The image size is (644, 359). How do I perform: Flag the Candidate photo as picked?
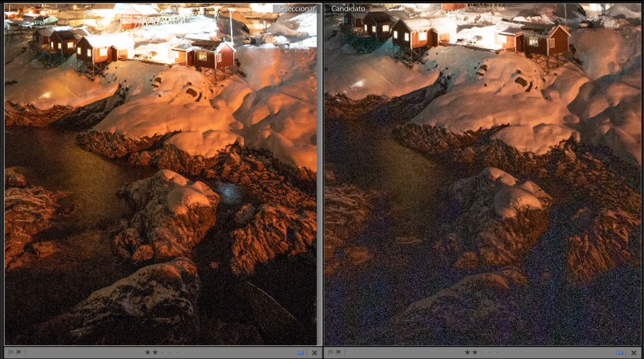click(x=331, y=352)
